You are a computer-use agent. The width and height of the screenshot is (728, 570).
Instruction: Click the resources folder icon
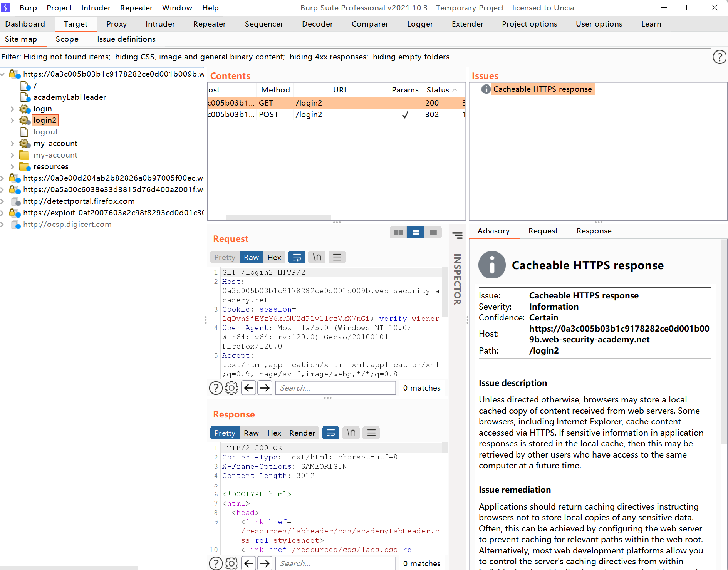coord(25,166)
